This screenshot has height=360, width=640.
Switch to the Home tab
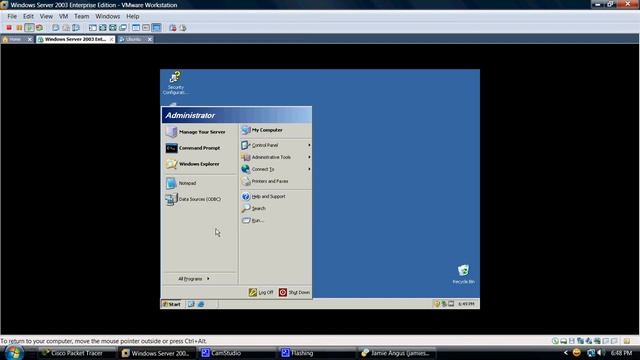click(x=14, y=39)
